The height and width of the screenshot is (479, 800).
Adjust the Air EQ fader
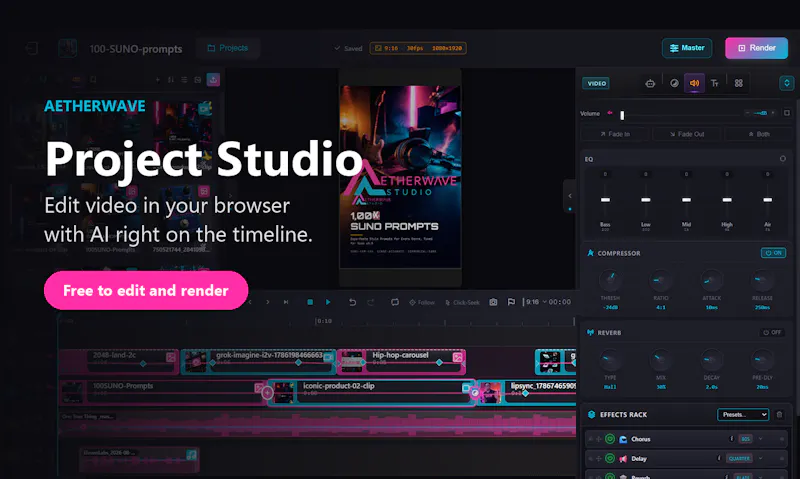(x=767, y=200)
